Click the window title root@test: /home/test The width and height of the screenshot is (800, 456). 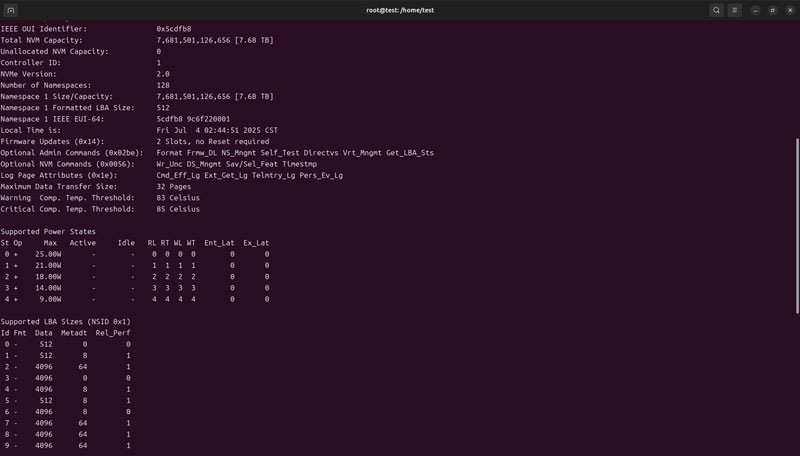(x=400, y=10)
